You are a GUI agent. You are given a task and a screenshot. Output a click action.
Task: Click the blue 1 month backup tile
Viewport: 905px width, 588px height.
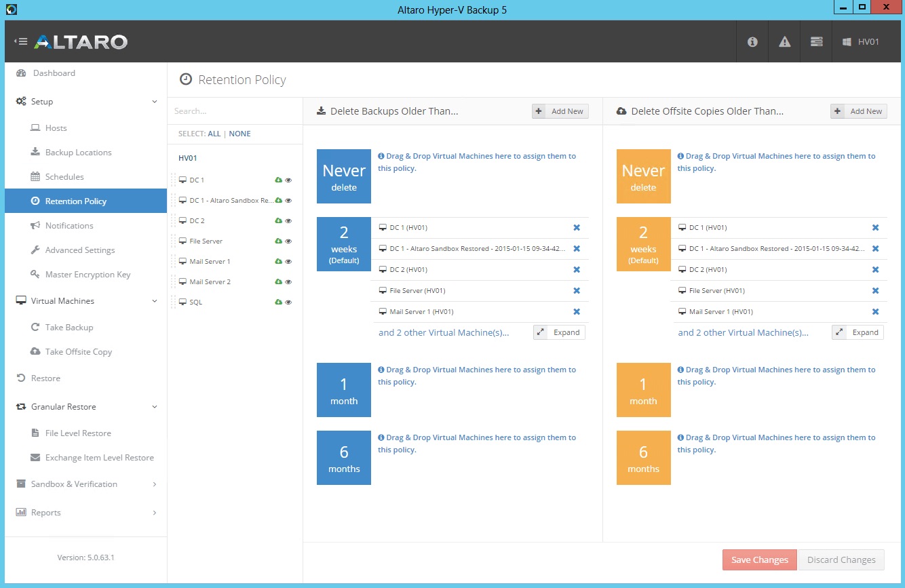pos(344,390)
